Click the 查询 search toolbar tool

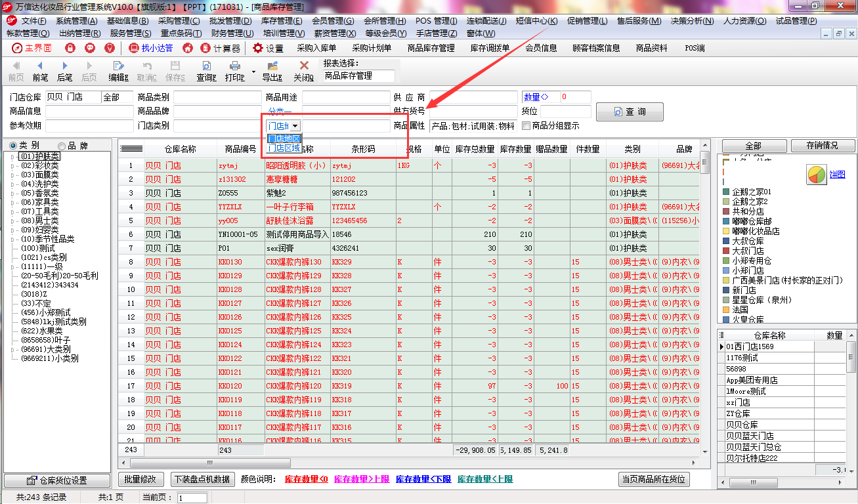[x=206, y=71]
